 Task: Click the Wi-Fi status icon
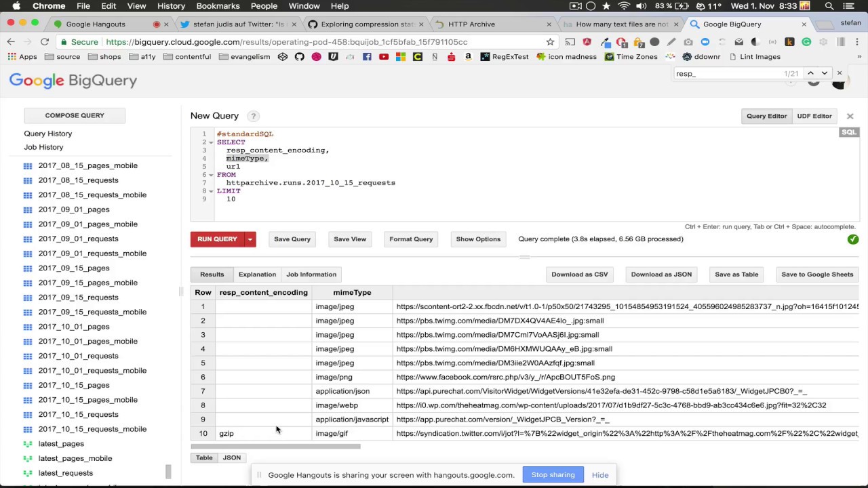[624, 6]
